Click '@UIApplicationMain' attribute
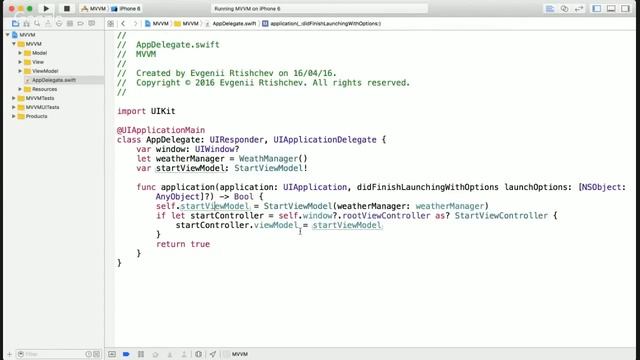This screenshot has height=360, width=640. click(x=161, y=130)
